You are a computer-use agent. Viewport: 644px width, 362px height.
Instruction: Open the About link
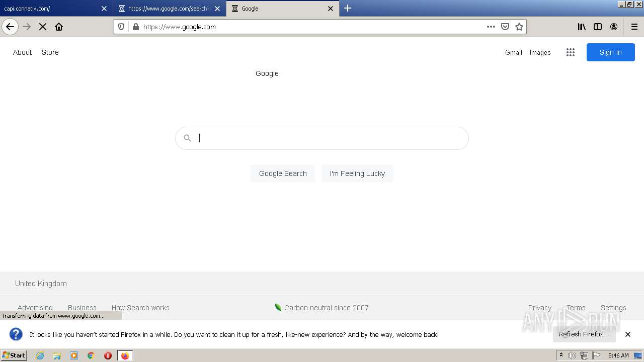click(x=22, y=52)
